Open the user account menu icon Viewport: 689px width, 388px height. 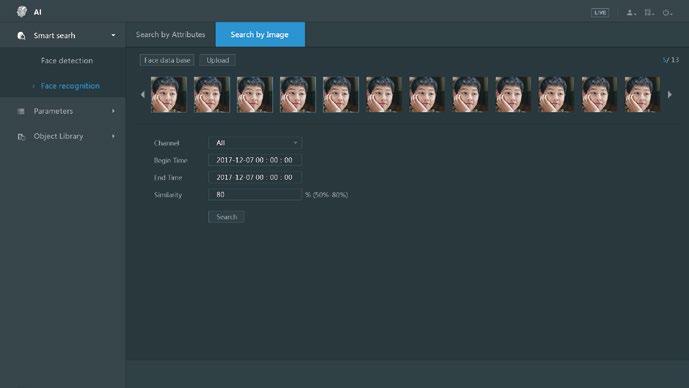pos(631,12)
